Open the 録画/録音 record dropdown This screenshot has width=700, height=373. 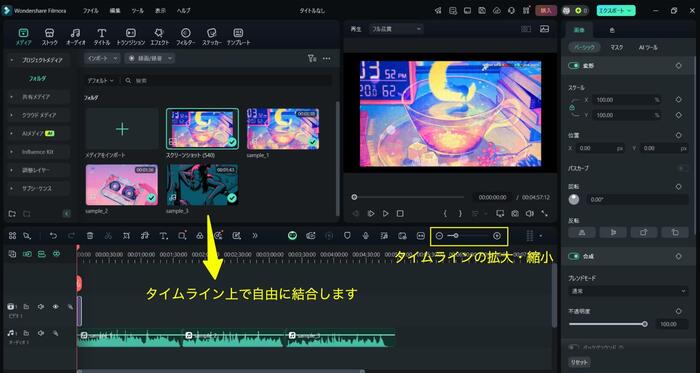[x=150, y=58]
